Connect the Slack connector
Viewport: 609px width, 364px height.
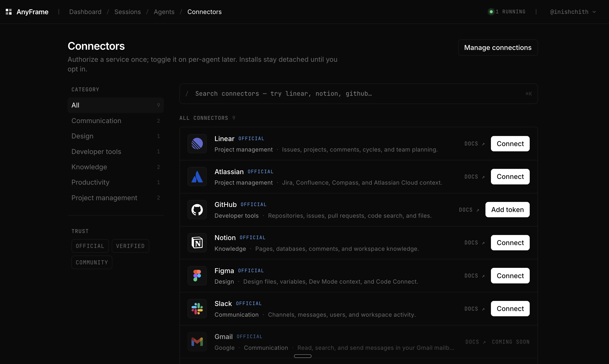[x=510, y=309]
